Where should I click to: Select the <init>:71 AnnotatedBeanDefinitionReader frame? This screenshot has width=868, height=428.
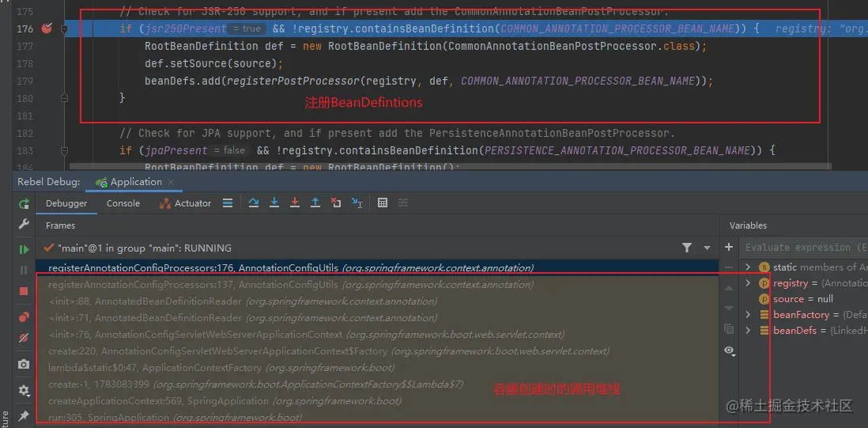click(x=377, y=318)
